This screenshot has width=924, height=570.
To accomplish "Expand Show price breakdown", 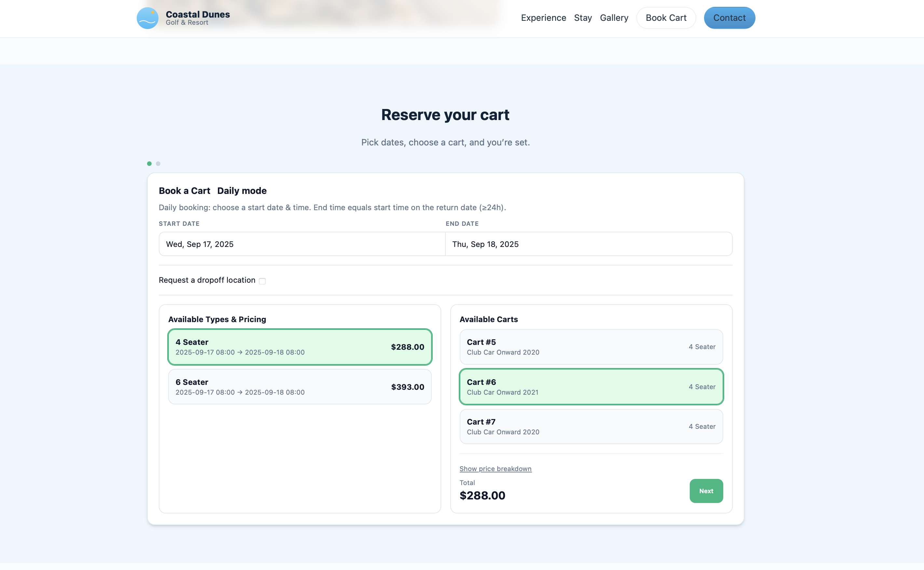I will tap(496, 468).
